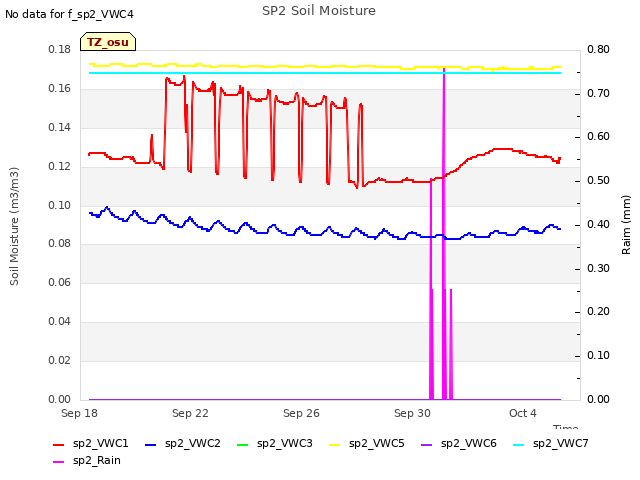This screenshot has width=640, height=480.
Task: Click the 0.16 left axis value
Action: [x=59, y=89]
